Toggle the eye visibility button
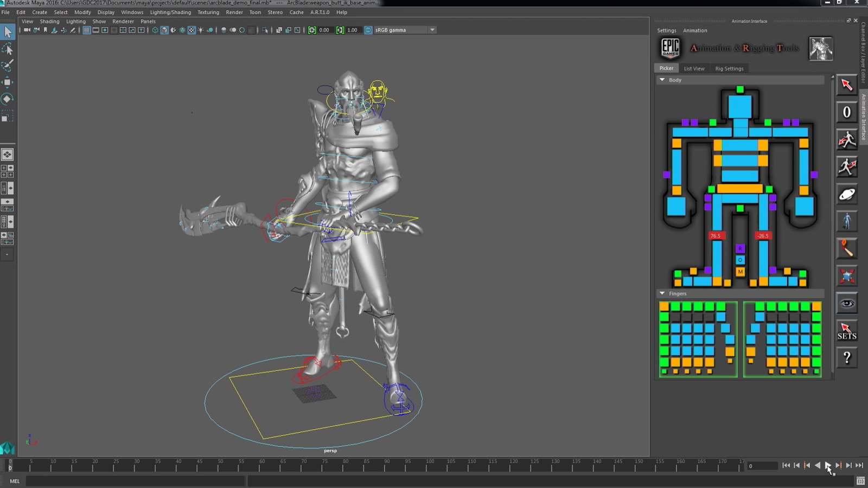This screenshot has height=488, width=868. (x=846, y=304)
